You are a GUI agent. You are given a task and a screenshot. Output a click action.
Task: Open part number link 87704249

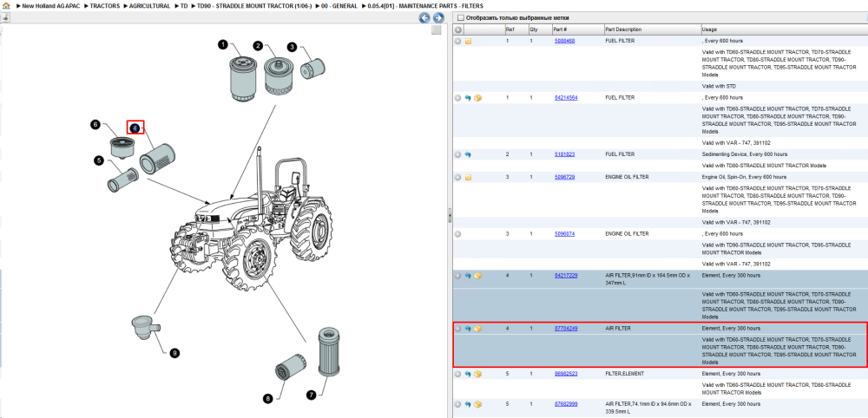click(x=566, y=329)
